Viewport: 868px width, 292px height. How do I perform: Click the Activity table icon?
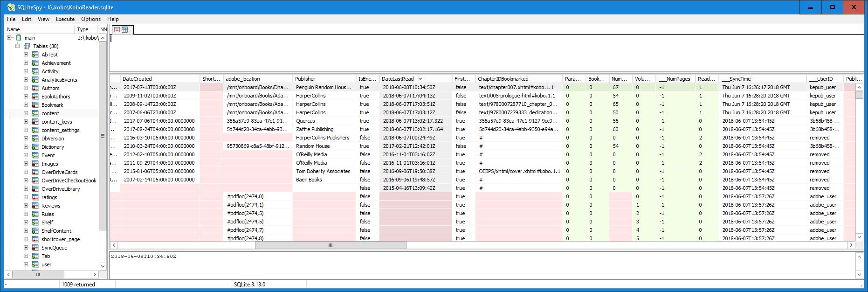point(35,71)
